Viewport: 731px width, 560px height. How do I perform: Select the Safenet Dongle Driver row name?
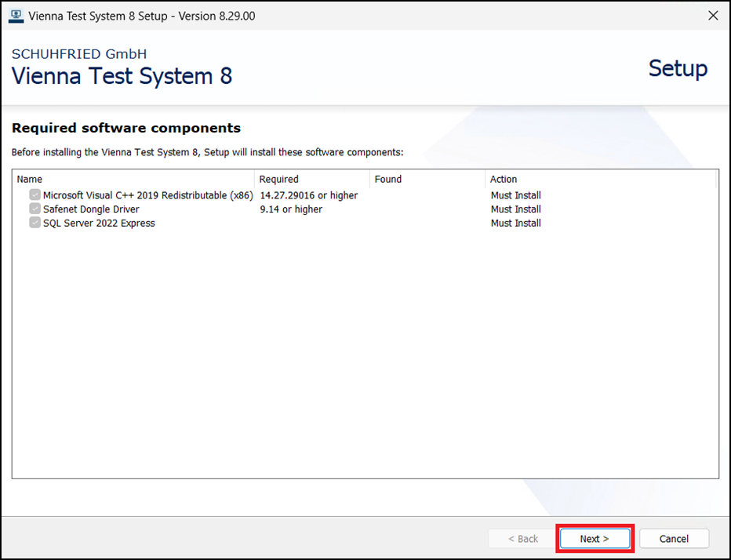[91, 209]
